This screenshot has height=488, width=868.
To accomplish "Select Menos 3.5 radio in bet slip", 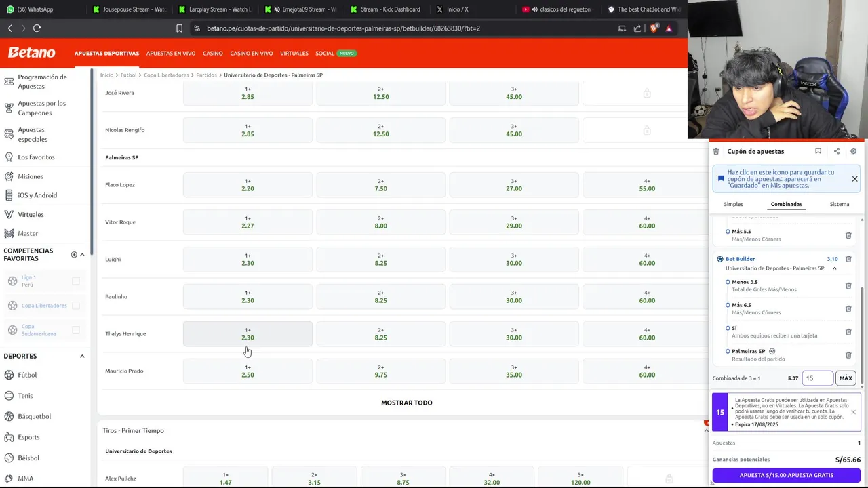I will [728, 282].
